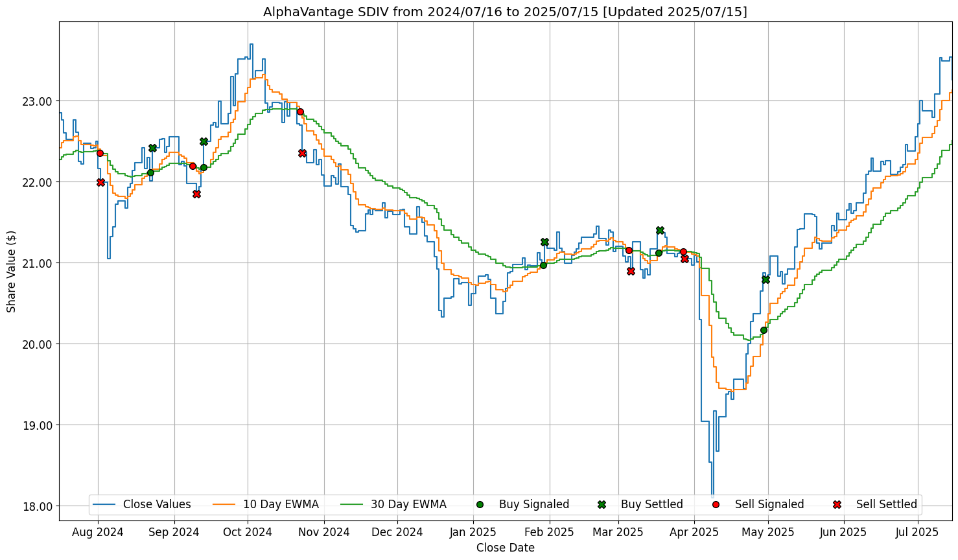
Task: Click the Dec 2024 tick label
Action: [x=398, y=532]
